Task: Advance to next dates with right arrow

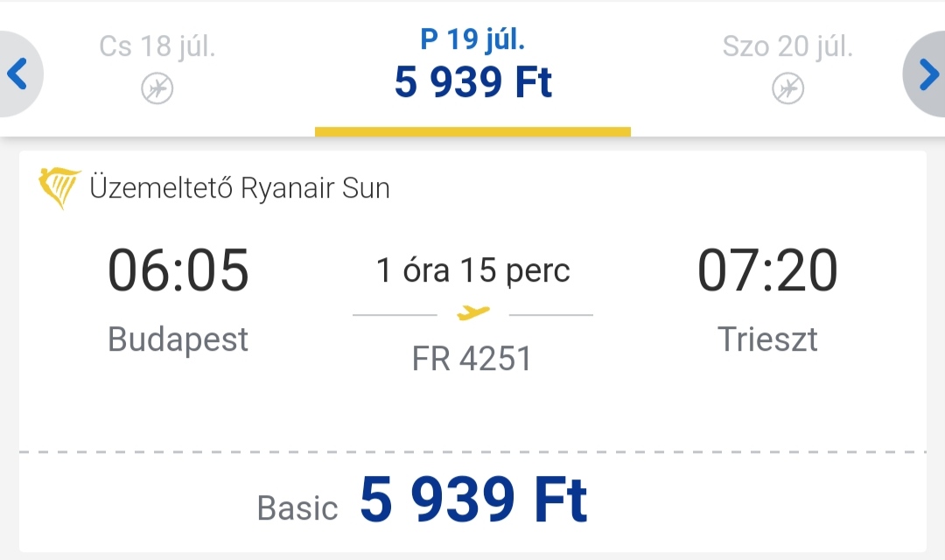Action: coord(927,73)
